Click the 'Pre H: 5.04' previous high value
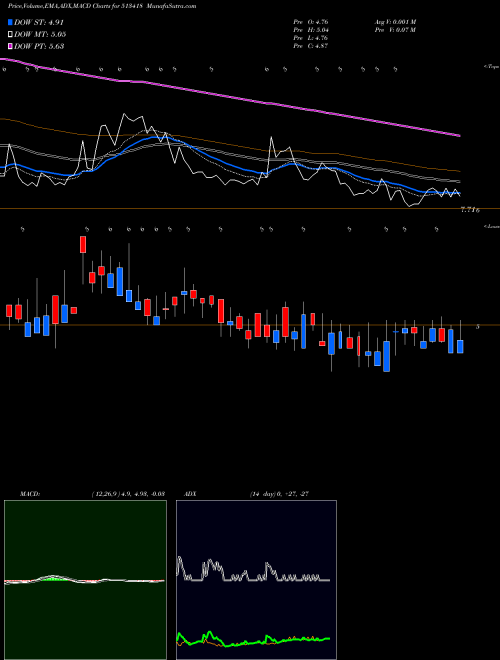This screenshot has height=660, width=500. [311, 29]
